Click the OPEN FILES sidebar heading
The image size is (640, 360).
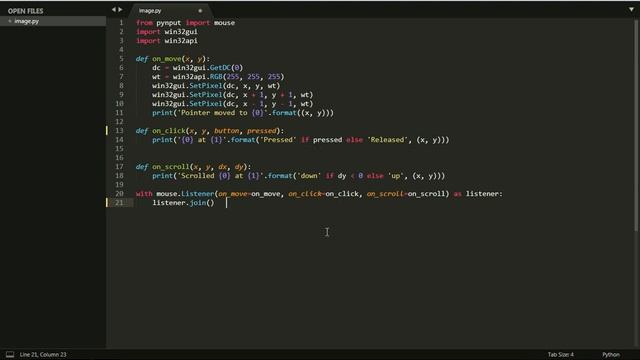point(25,11)
